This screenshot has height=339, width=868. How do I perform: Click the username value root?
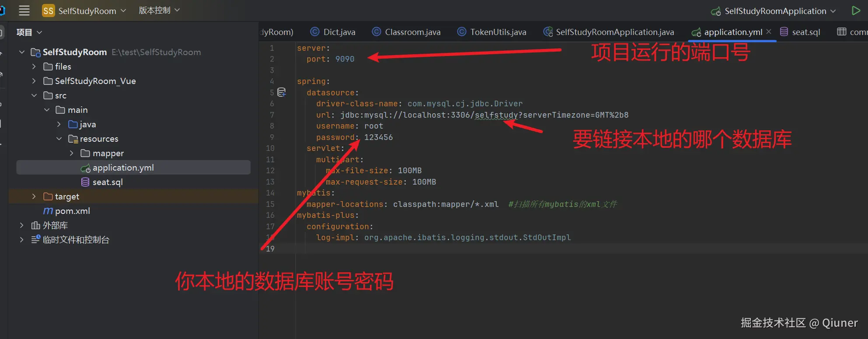click(x=374, y=126)
